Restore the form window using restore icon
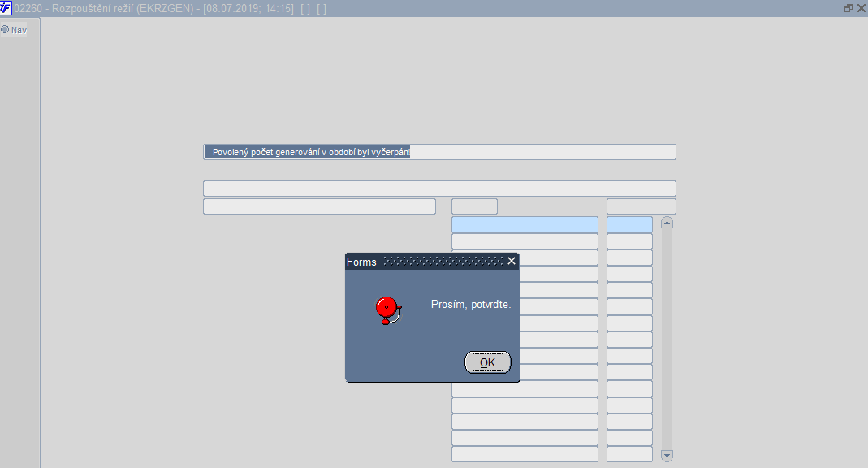This screenshot has height=468, width=868. click(x=848, y=8)
